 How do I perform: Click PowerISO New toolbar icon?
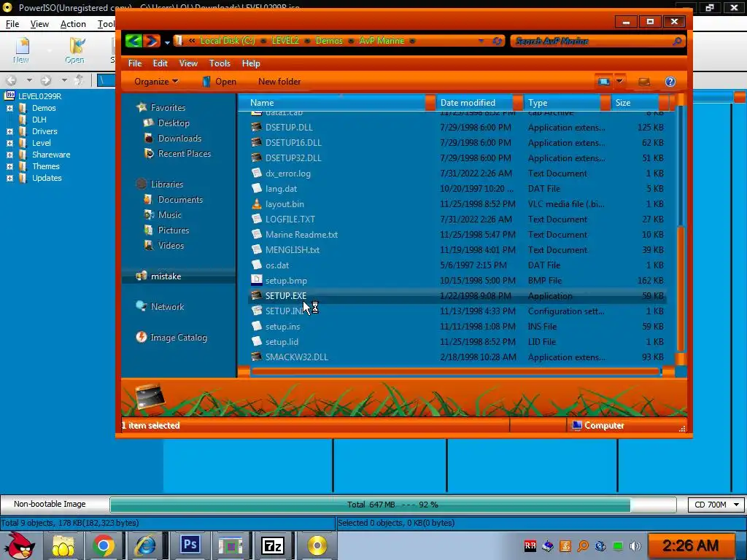coord(21,50)
